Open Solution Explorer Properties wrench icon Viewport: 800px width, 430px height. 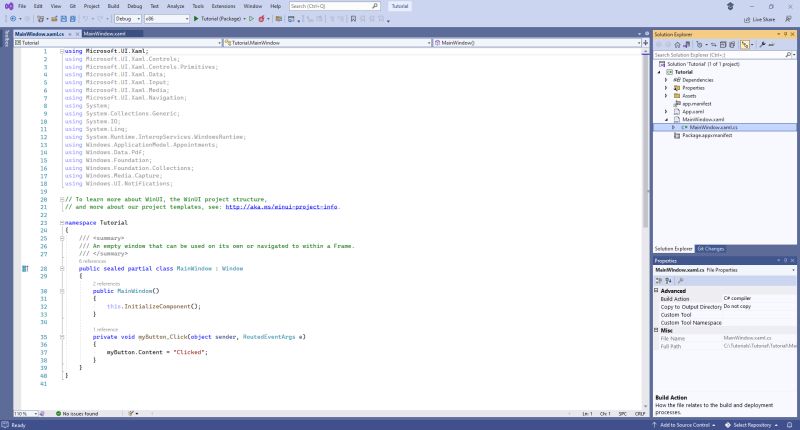click(x=762, y=45)
